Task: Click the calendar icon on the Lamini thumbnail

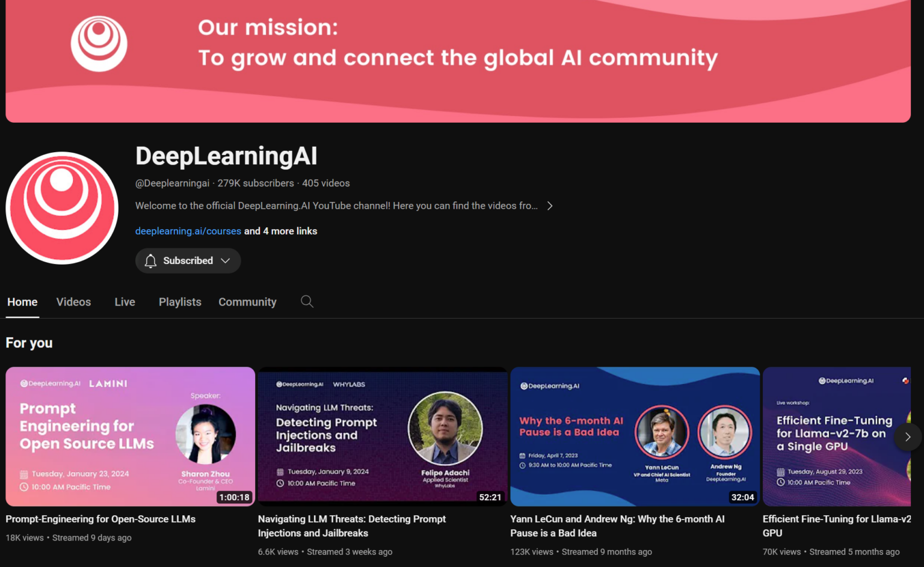Action: [24, 473]
